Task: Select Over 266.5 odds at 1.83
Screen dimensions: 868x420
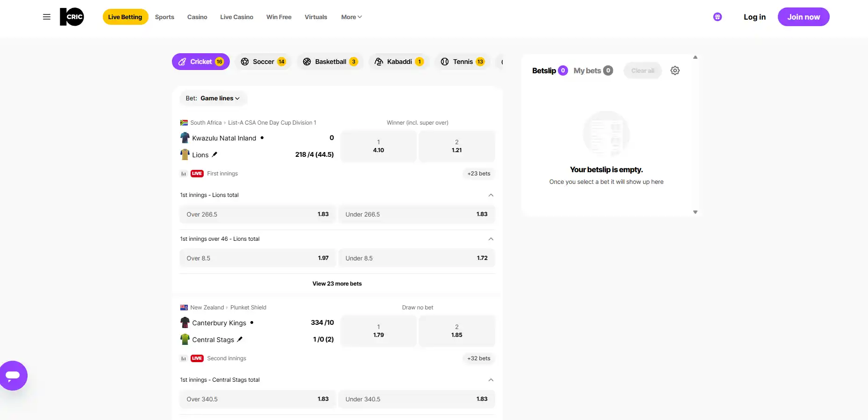Action: (x=258, y=214)
